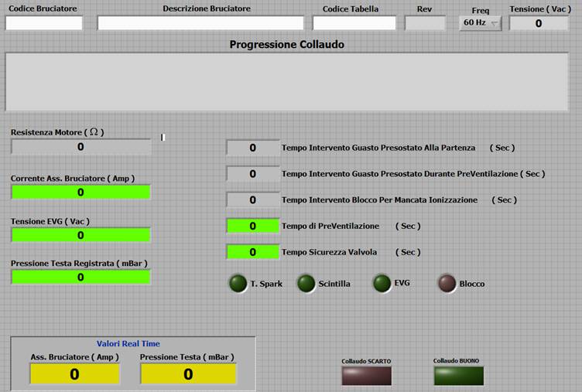This screenshot has height=392, width=582.
Task: Click the EVG indicator LED
Action: (x=382, y=284)
